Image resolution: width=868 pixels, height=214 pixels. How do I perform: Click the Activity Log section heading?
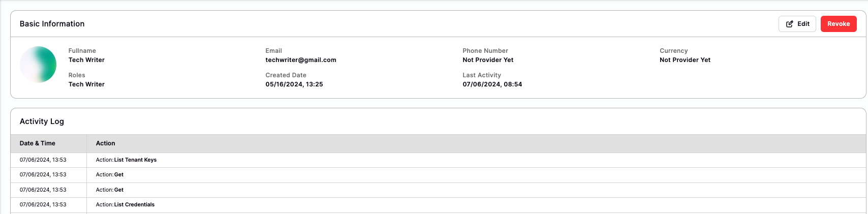coord(42,121)
